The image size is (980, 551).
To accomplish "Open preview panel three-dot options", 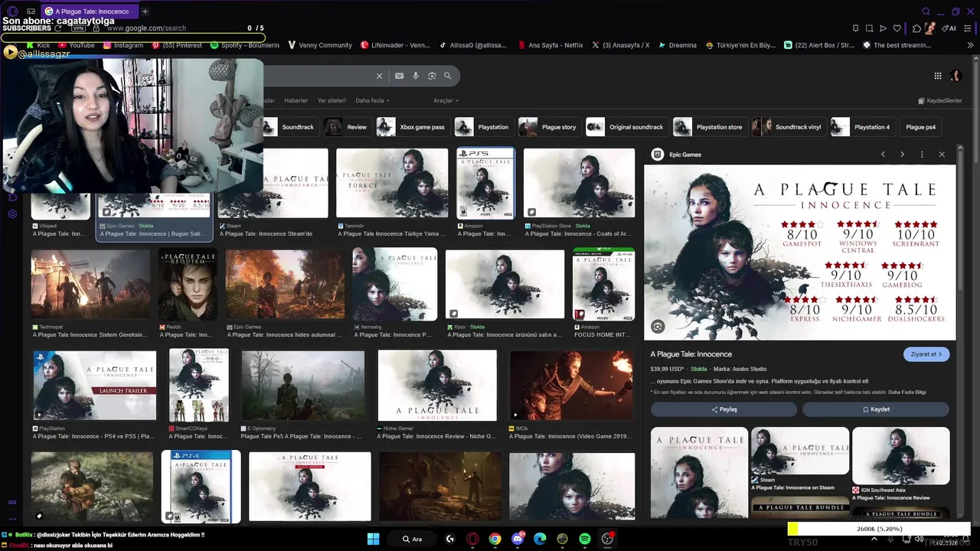I will 922,155.
